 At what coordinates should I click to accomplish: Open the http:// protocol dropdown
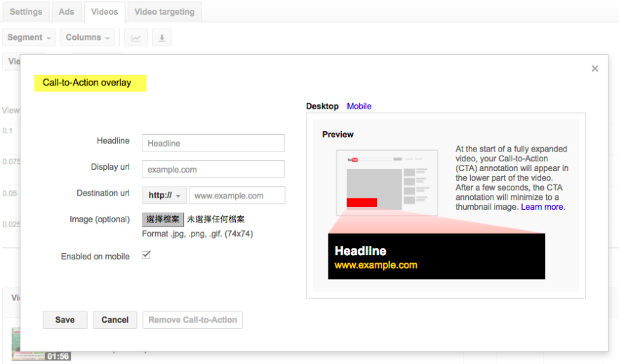tap(165, 196)
